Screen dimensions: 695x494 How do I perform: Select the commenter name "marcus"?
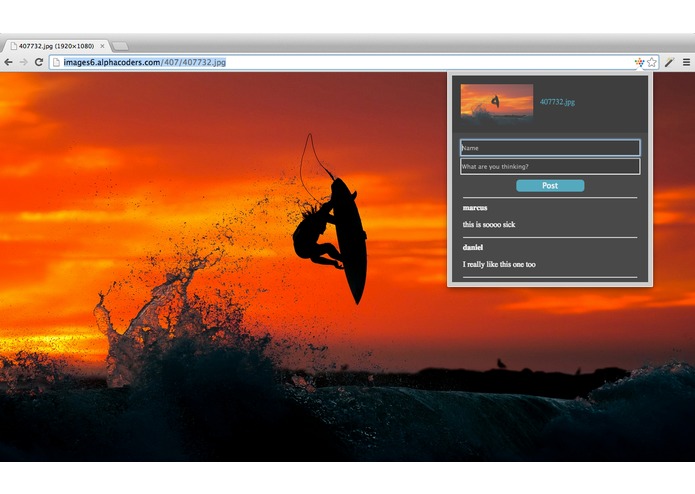(x=475, y=208)
